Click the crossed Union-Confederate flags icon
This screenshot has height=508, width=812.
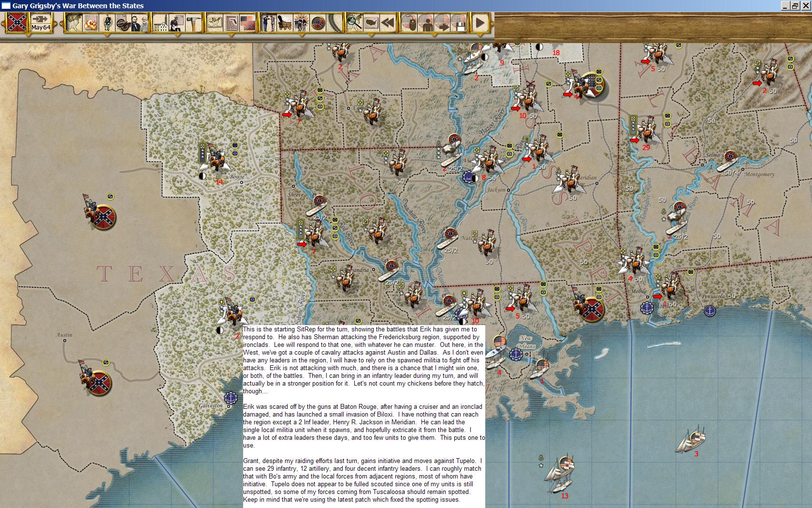tap(247, 23)
